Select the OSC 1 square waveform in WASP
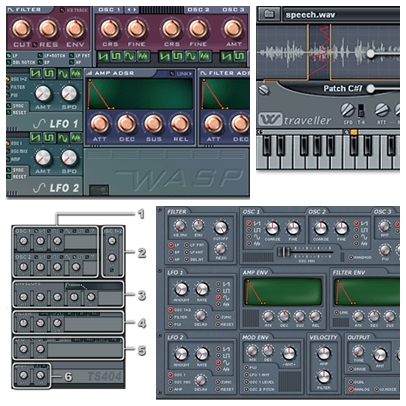The height and width of the screenshot is (406, 406). 116,56
